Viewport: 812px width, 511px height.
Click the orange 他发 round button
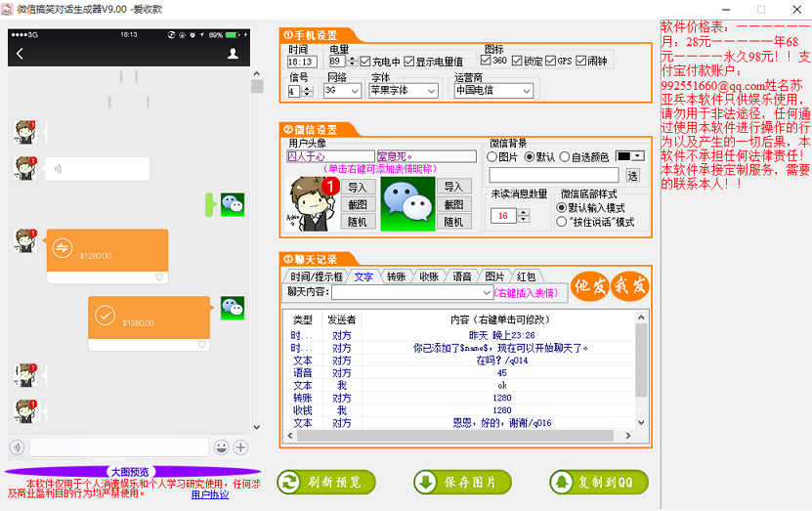(590, 285)
